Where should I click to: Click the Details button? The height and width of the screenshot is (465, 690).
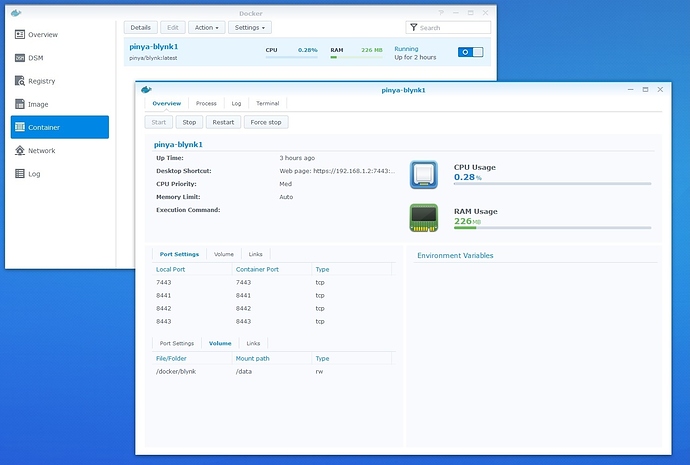(x=140, y=27)
